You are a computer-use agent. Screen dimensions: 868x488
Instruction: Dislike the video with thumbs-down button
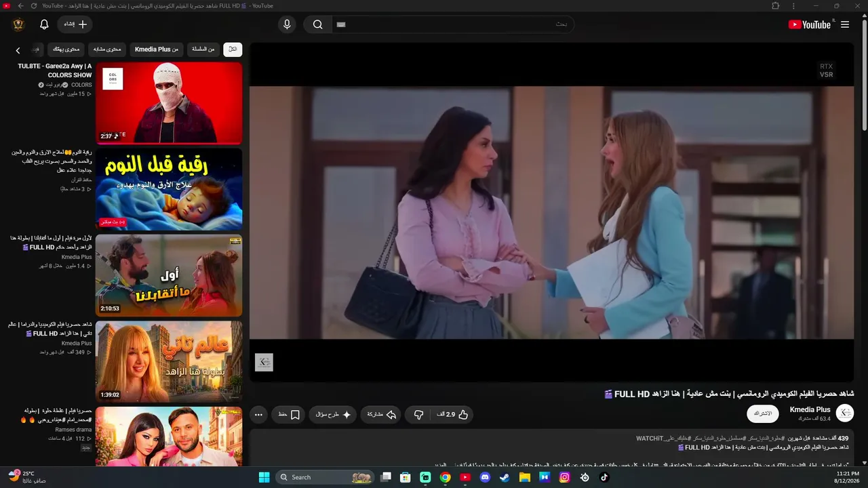tap(419, 414)
